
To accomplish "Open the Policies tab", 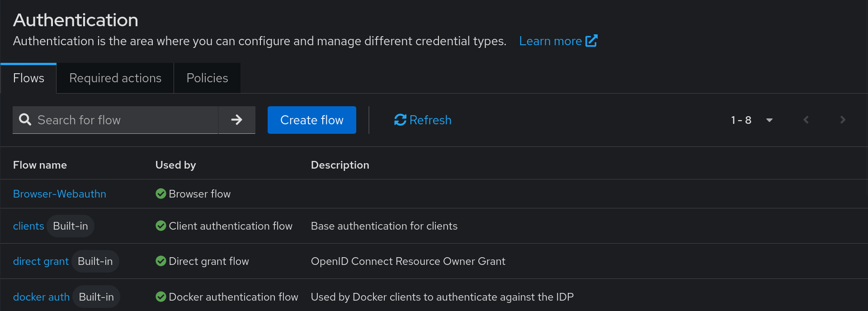I will (207, 78).
